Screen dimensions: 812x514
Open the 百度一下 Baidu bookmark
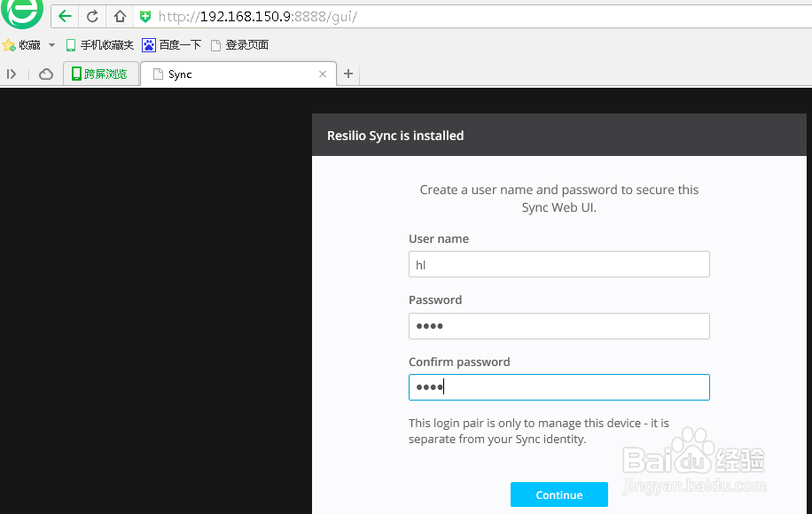pyautogui.click(x=172, y=45)
